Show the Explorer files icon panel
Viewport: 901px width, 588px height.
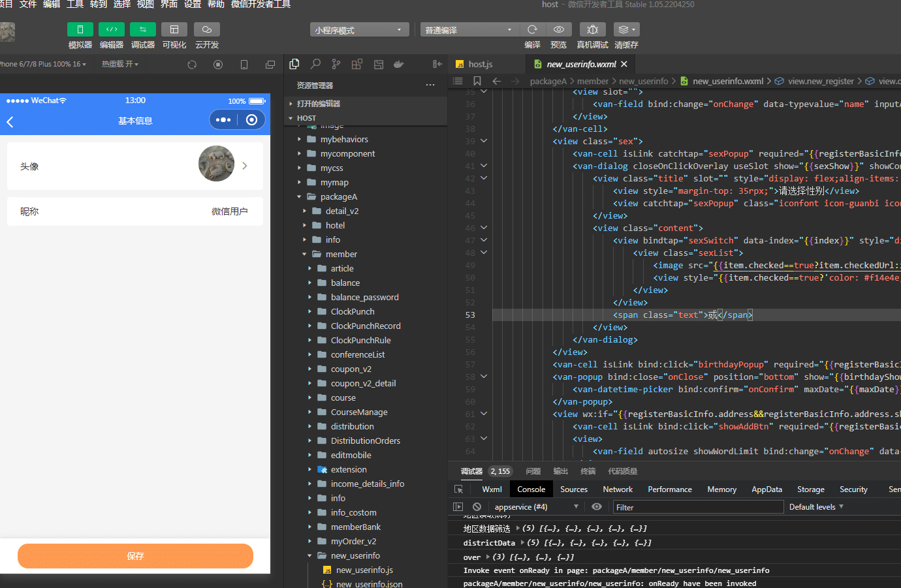point(294,64)
